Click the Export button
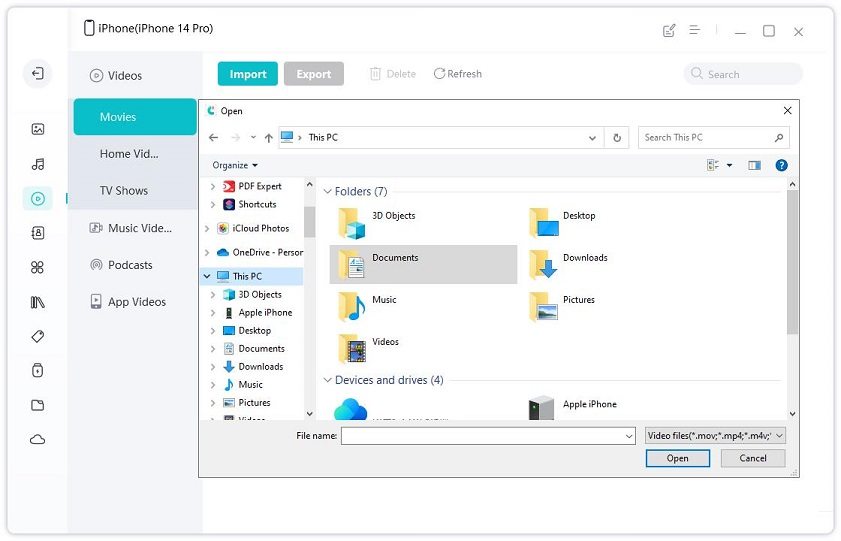 (314, 74)
